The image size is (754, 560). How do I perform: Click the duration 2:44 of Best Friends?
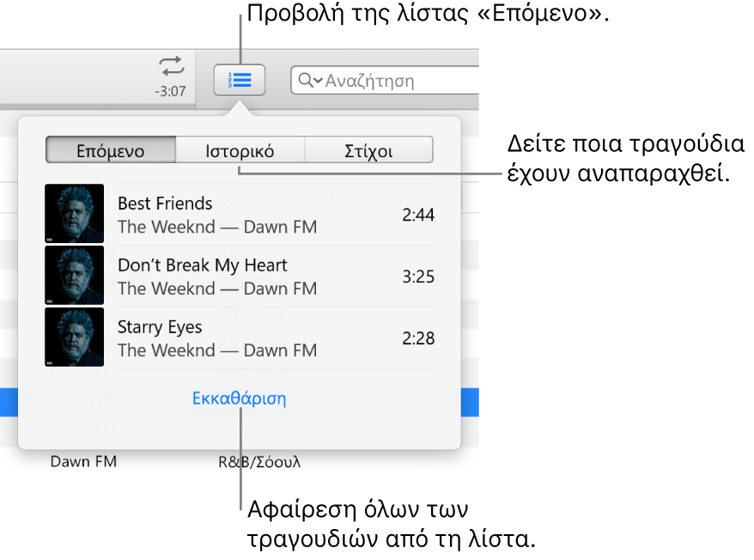coord(418,215)
